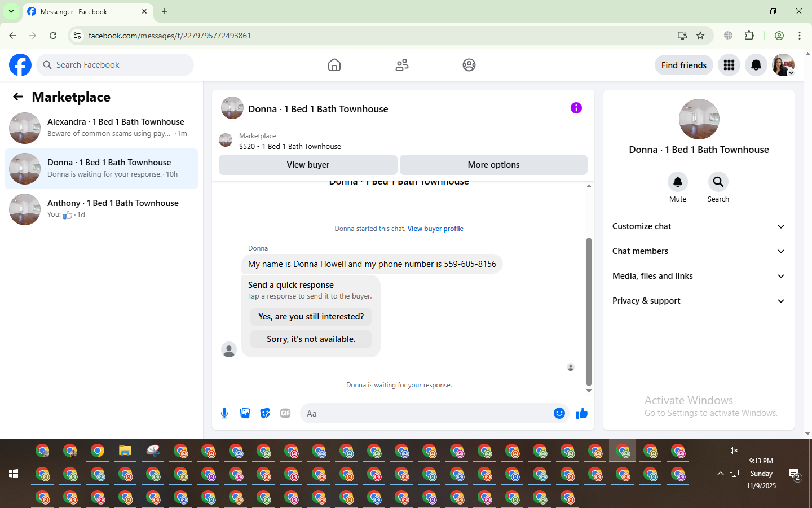
Task: Select Donna's townhouse conversation in the list
Action: coord(101,169)
